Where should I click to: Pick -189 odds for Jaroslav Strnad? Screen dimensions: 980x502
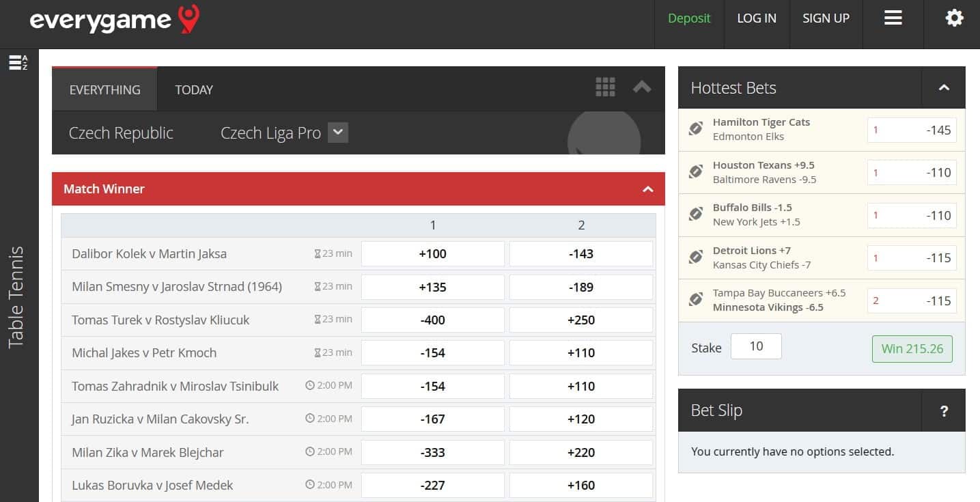click(581, 287)
